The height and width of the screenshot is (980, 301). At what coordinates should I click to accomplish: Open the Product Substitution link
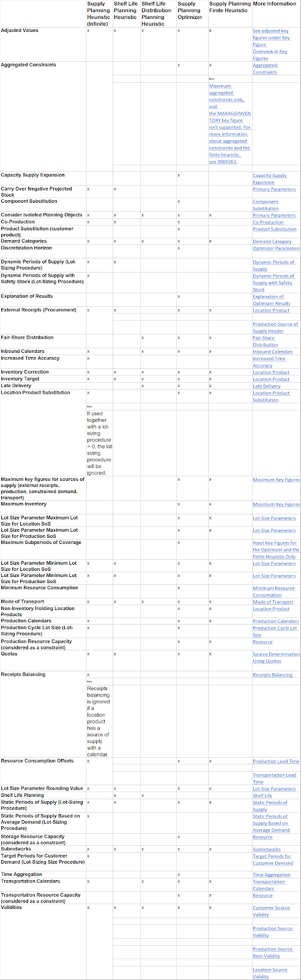[275, 229]
